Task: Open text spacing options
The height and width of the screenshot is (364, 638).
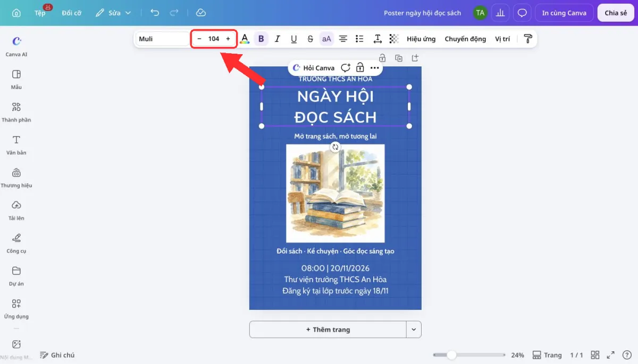Action: 377,39
